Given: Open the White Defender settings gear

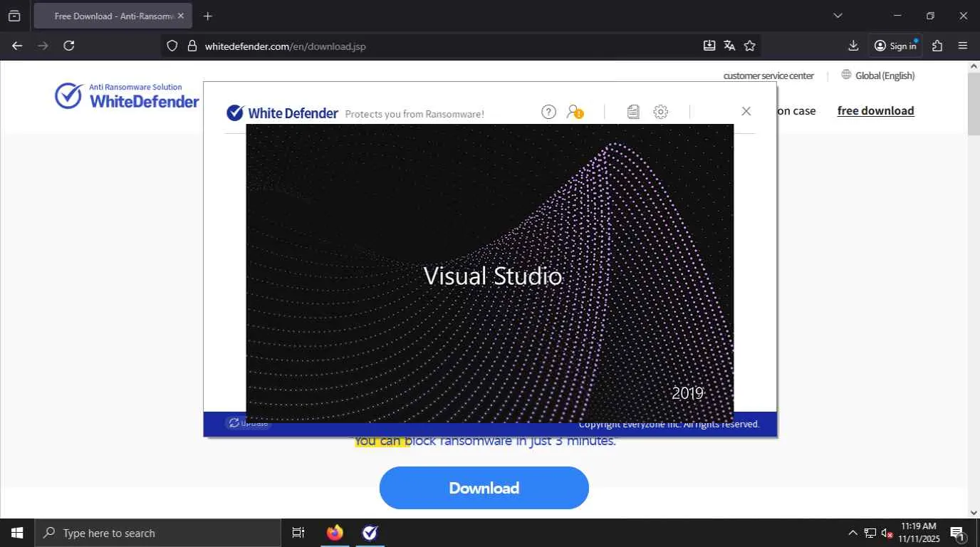Looking at the screenshot, I should [x=661, y=112].
